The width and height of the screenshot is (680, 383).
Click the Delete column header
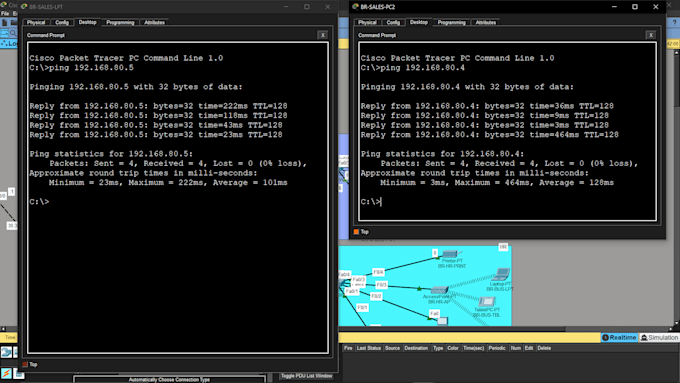[x=544, y=348]
